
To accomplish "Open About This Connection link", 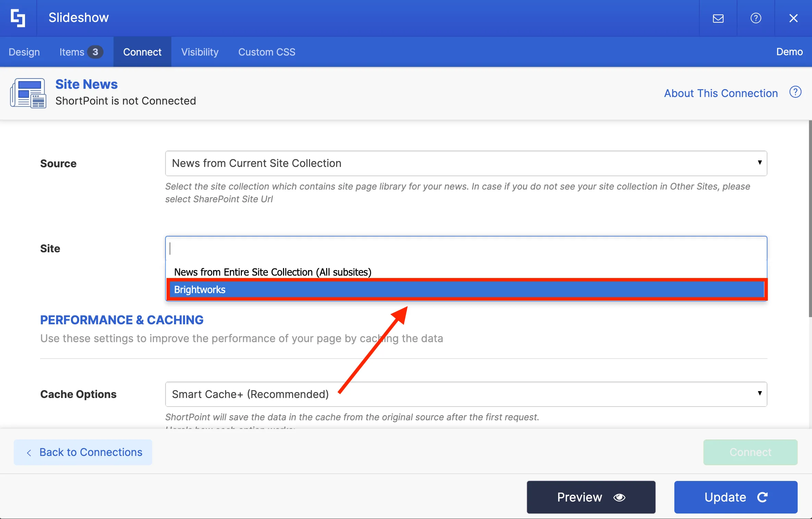I will point(721,93).
